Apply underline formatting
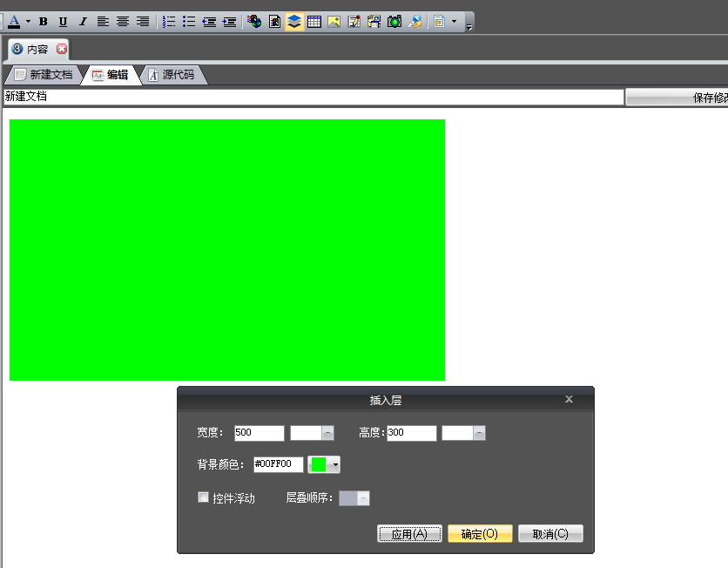 click(63, 22)
